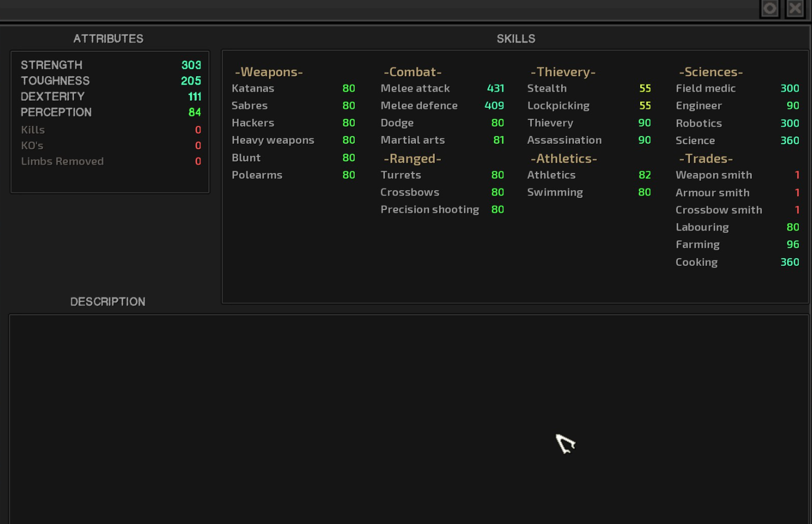Click the Science skill under -Sciences-
This screenshot has width=812, height=524.
pyautogui.click(x=737, y=140)
